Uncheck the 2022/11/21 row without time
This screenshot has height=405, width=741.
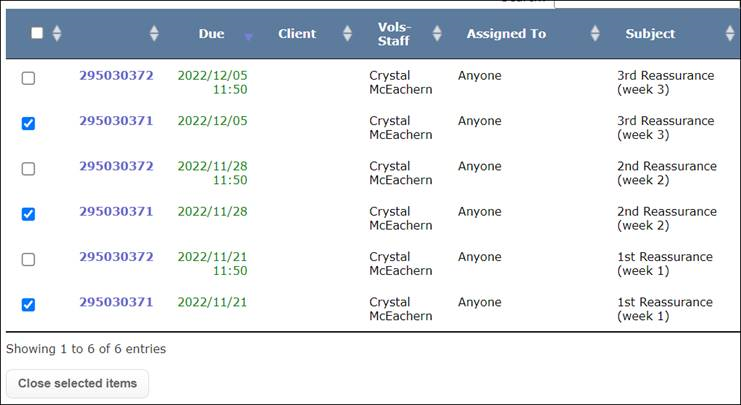tap(28, 304)
